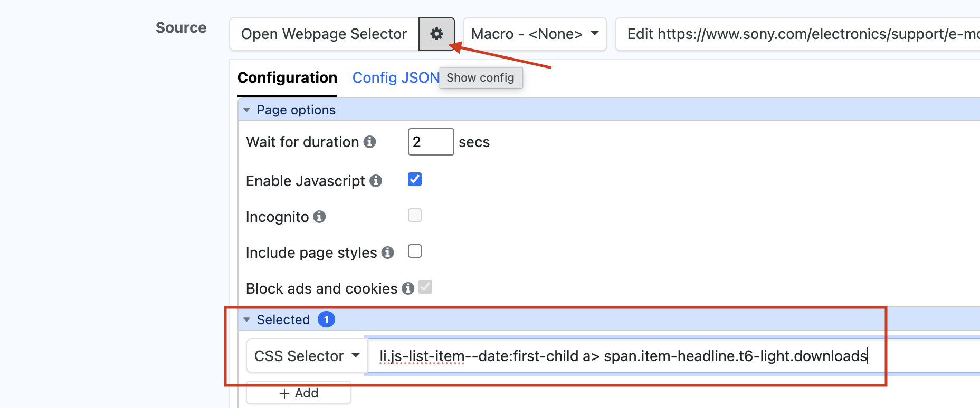
Task: Uncheck the Enable Javascript checkbox
Action: (415, 180)
